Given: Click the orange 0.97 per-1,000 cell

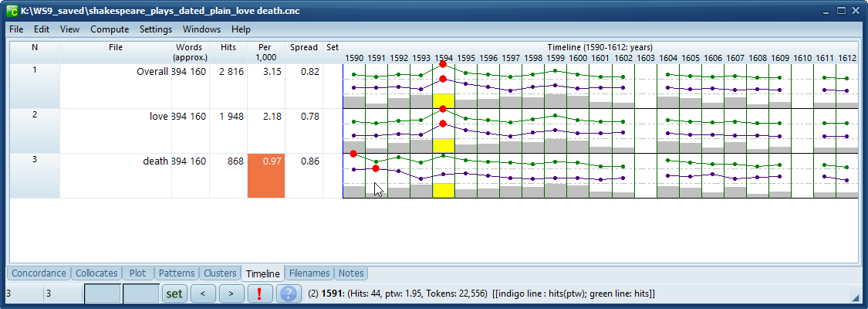Looking at the screenshot, I should [266, 175].
